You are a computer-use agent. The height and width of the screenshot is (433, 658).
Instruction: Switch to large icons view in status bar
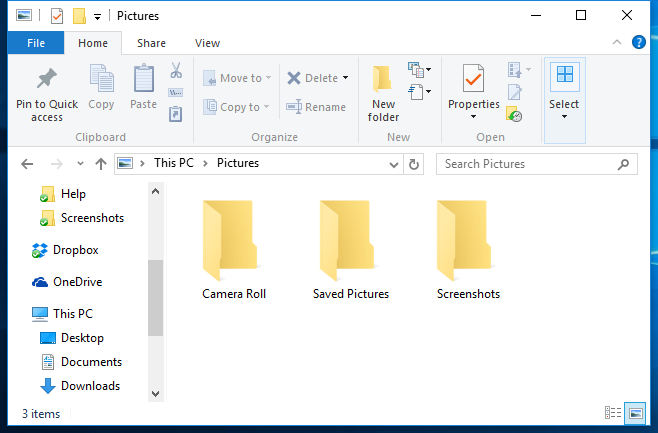point(635,413)
